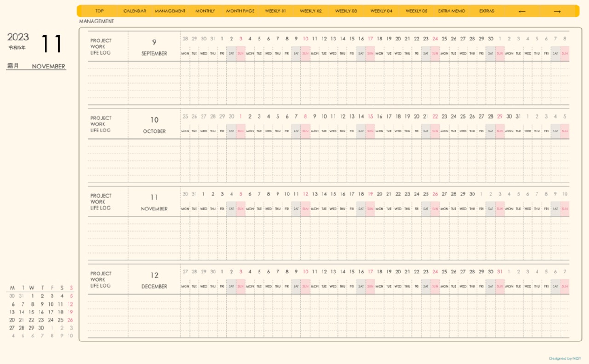The width and height of the screenshot is (589, 364).
Task: Click the left arrow navigation icon
Action: (x=522, y=11)
